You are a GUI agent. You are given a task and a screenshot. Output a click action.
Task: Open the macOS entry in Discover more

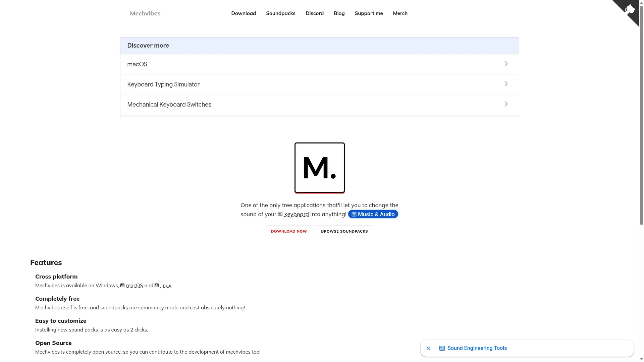click(319, 64)
